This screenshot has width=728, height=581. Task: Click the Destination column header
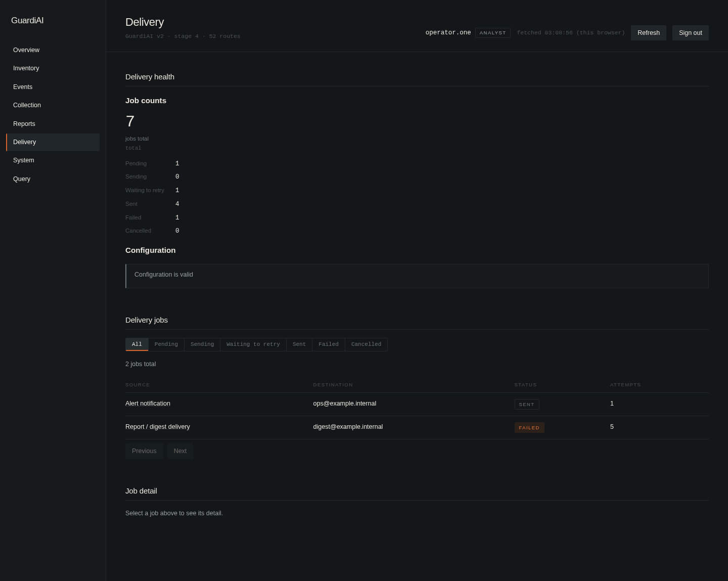[x=333, y=385]
